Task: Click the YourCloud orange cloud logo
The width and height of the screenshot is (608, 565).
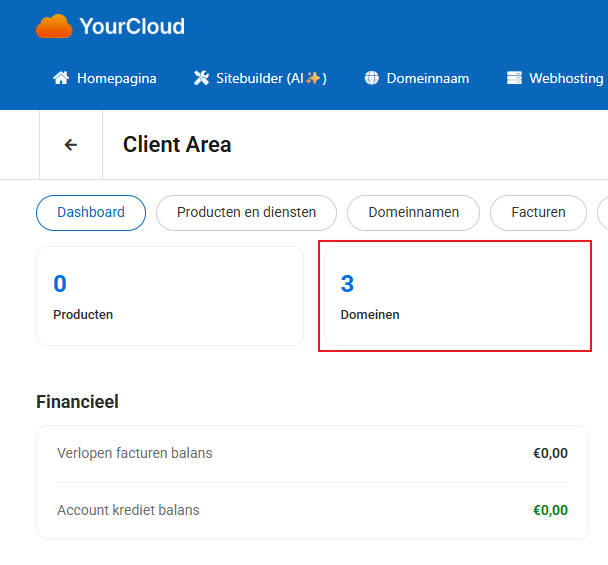Action: [54, 26]
